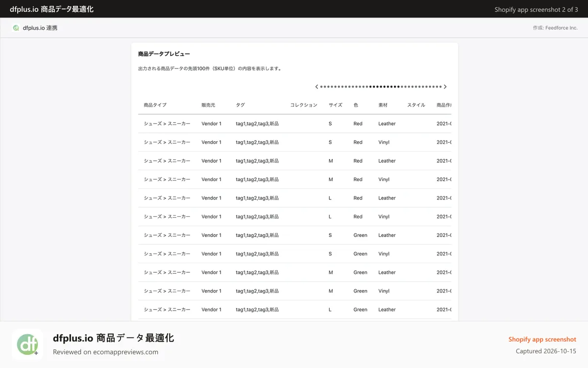The height and width of the screenshot is (368, 588).
Task: Go to next preview page chevron
Action: pyautogui.click(x=445, y=87)
